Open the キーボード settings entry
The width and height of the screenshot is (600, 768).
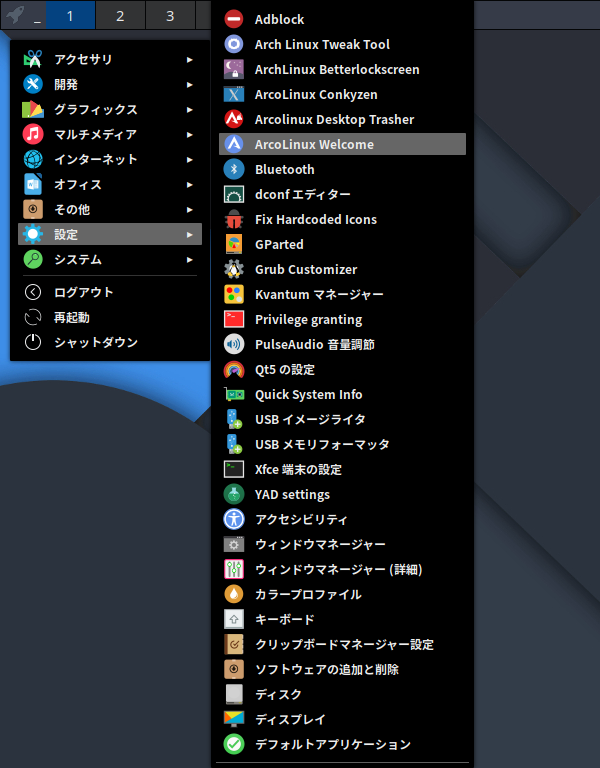pos(342,619)
